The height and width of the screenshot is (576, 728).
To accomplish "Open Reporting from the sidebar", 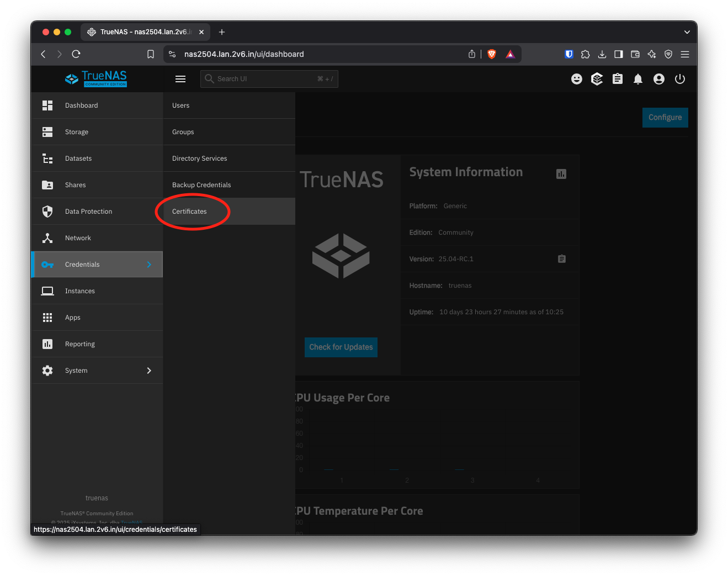I will (97, 344).
